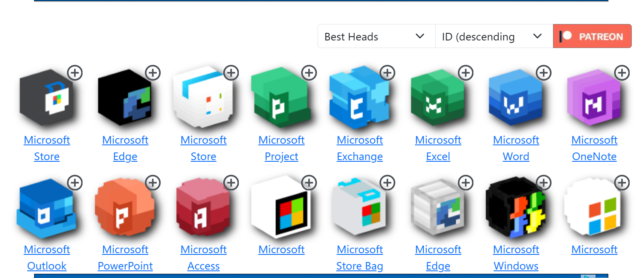The height and width of the screenshot is (278, 644).
Task: Select the Microsoft Word head cube
Action: (x=515, y=100)
